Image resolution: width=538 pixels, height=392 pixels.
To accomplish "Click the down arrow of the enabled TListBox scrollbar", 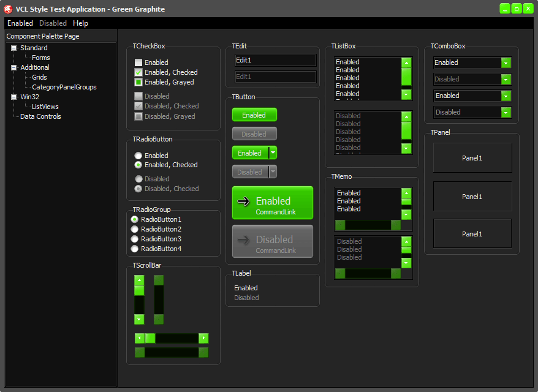I will [x=406, y=94].
